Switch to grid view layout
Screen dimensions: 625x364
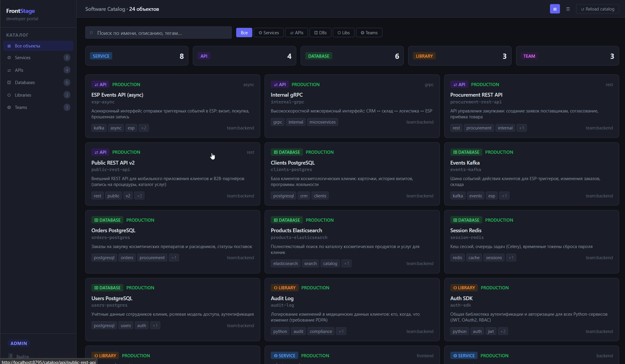point(555,9)
